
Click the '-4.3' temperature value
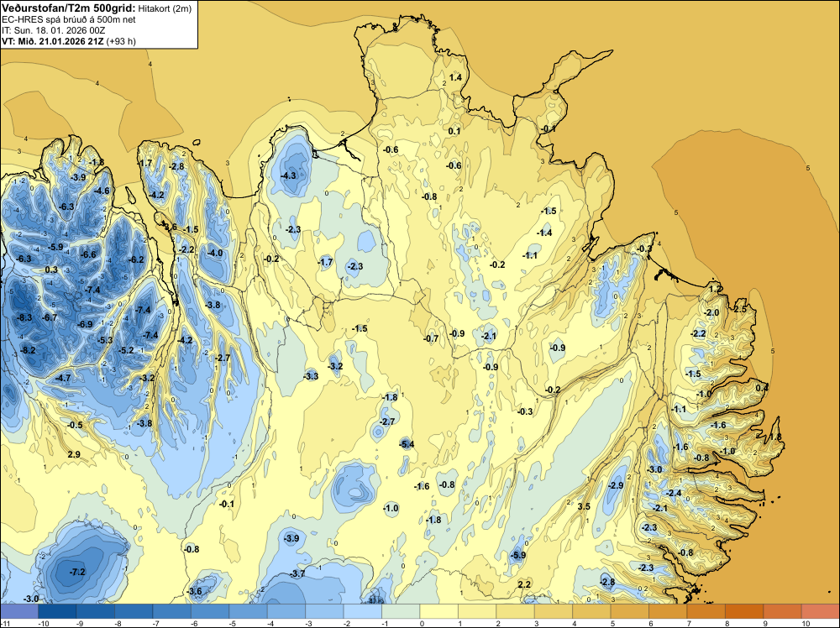(x=288, y=175)
